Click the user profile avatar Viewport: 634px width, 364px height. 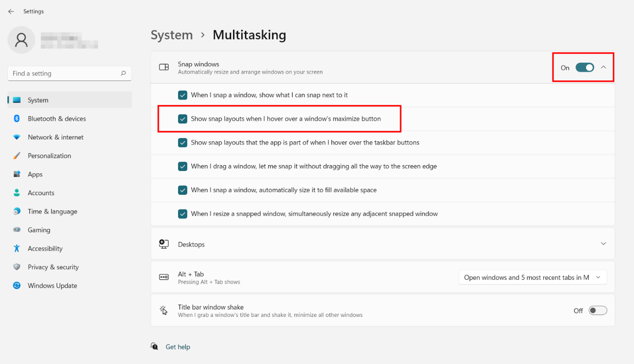click(x=21, y=40)
